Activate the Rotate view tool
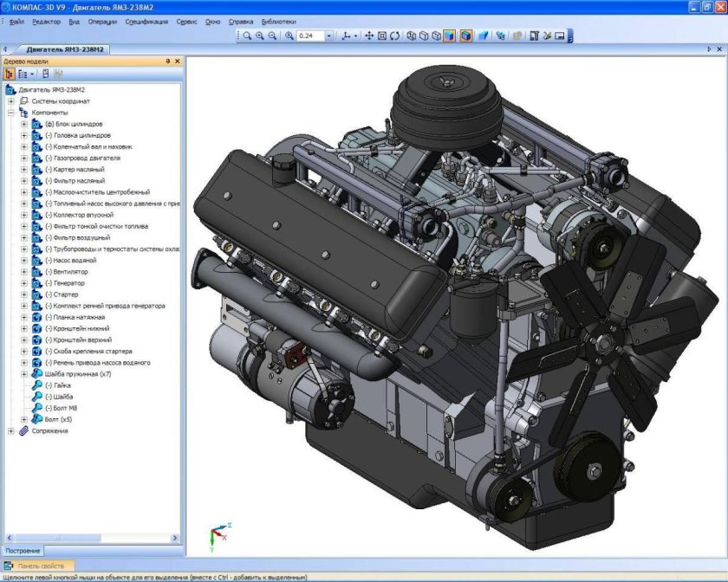Screen dimensions: 728x582 click(395, 36)
